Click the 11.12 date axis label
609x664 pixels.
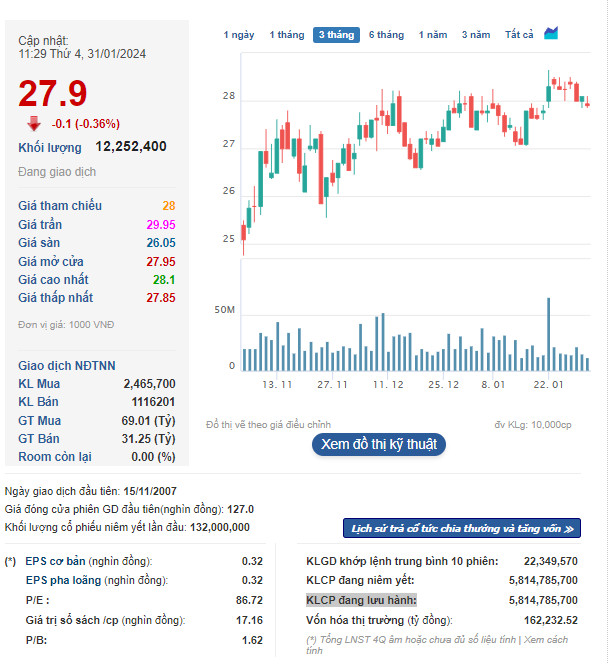pos(388,385)
